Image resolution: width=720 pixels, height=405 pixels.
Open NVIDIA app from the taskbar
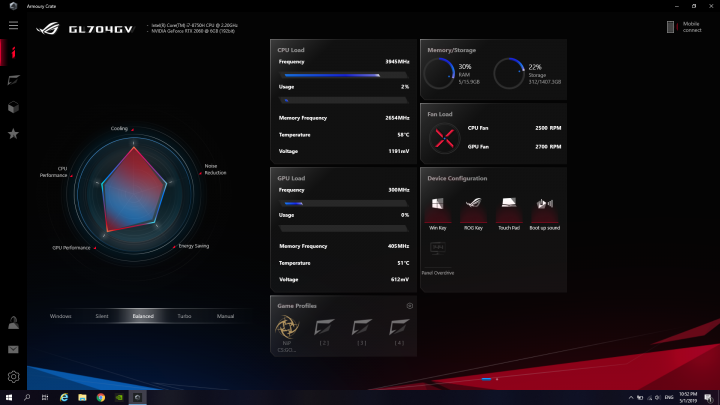tap(119, 398)
